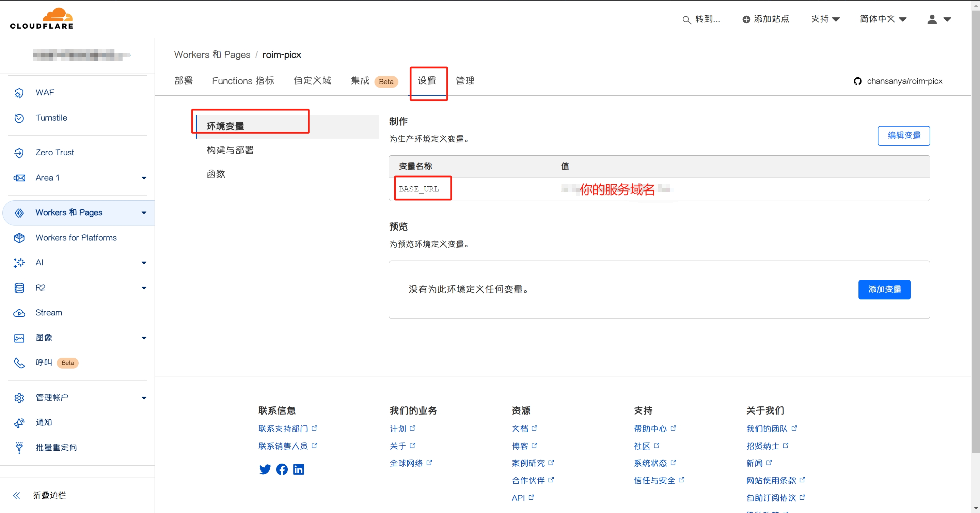
Task: Switch to the 部署 tab
Action: [x=184, y=81]
